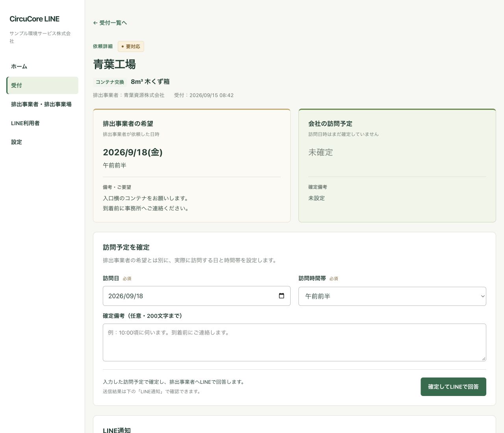504x433 pixels.
Task: Expand the 訪問時間帯 dropdown showing 午前前半
Action: click(392, 296)
